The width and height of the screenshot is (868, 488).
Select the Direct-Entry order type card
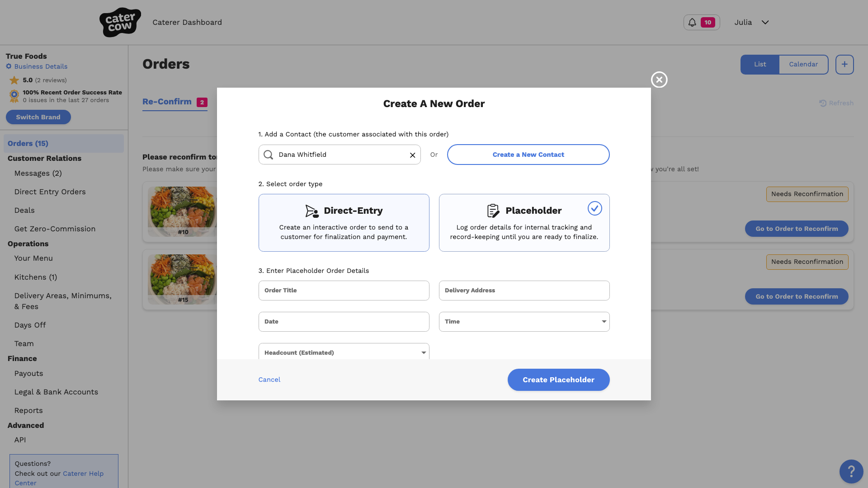coord(344,223)
